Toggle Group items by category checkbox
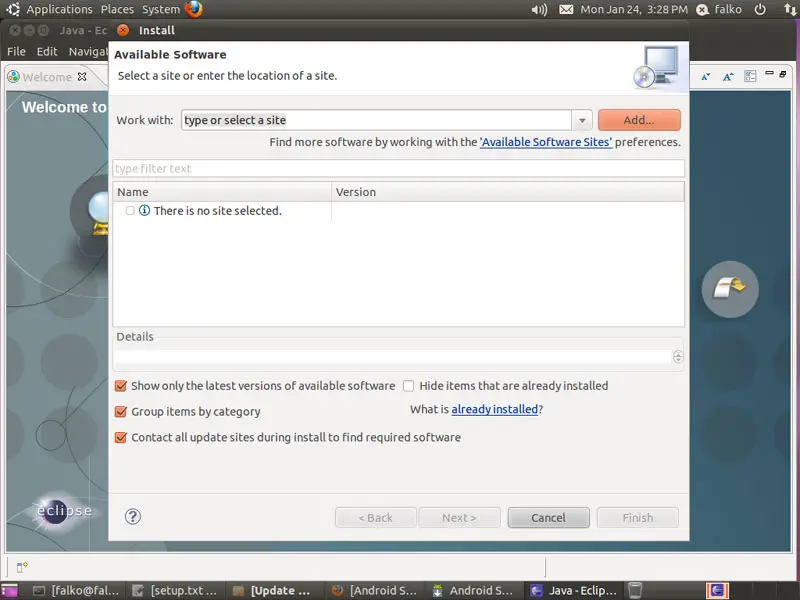Viewport: 800px width, 600px height. [x=121, y=411]
